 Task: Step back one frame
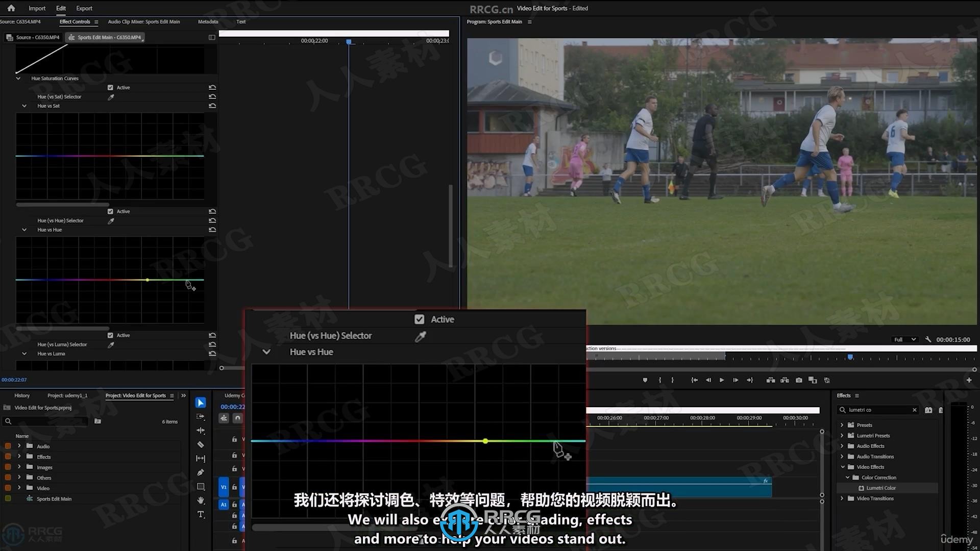[x=708, y=380]
